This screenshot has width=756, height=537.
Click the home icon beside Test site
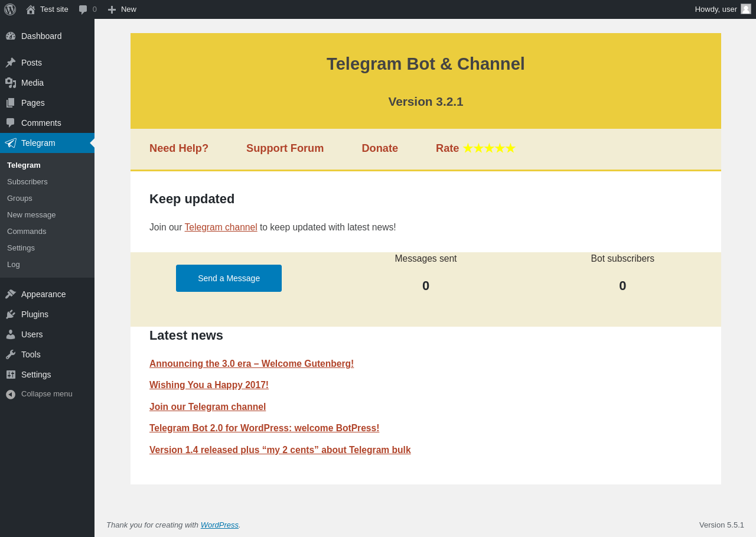(31, 9)
